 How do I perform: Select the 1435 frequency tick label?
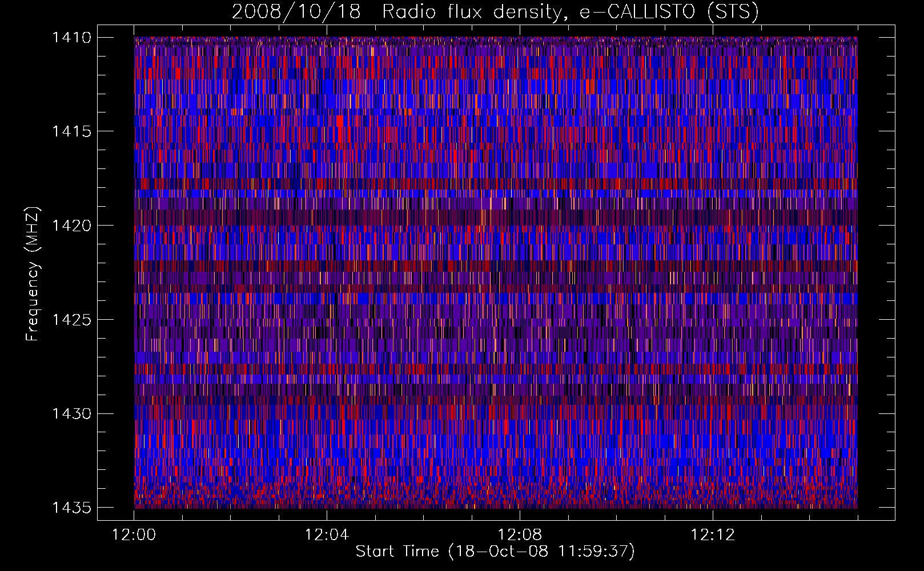pyautogui.click(x=71, y=508)
